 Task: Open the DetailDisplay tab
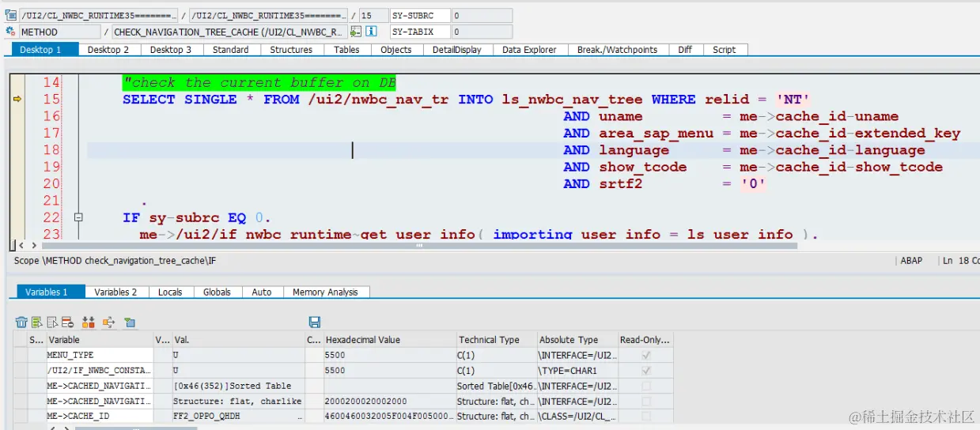(457, 49)
